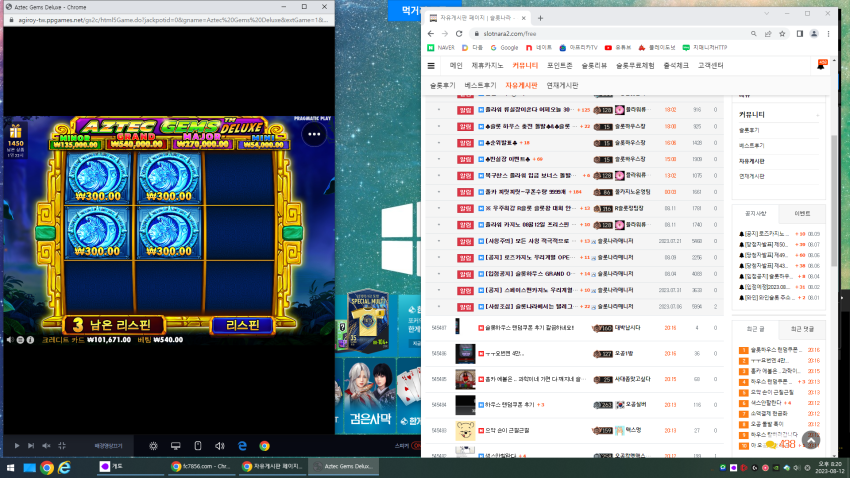
Task: Collapse the 커뮤니티 sidebar section
Action: tap(817, 115)
